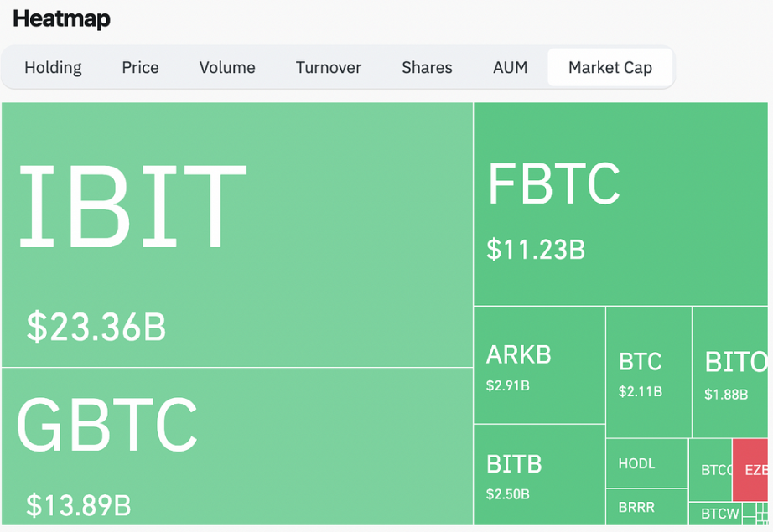Select the BITO tile
The height and width of the screenshot is (532, 773).
pyautogui.click(x=730, y=372)
